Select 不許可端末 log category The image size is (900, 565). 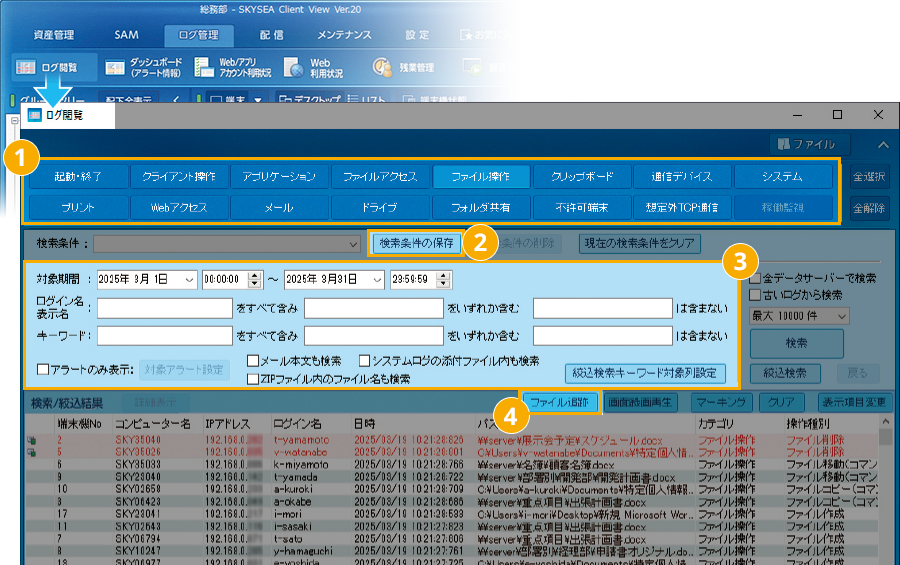[x=582, y=207]
